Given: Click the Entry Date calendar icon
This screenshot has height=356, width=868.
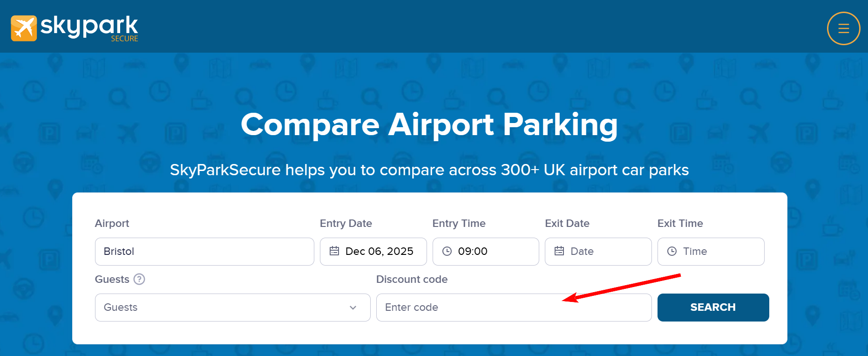Looking at the screenshot, I should click(x=334, y=251).
